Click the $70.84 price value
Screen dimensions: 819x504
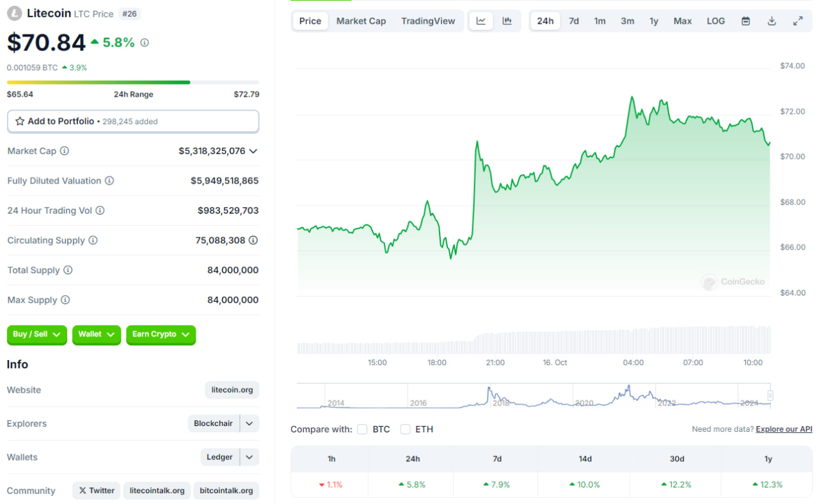point(46,42)
